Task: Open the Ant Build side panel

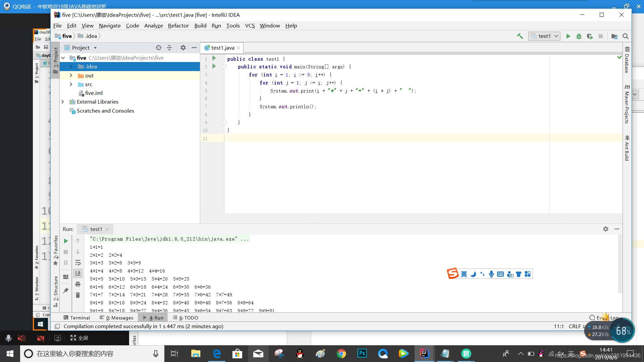Action: coord(627,148)
